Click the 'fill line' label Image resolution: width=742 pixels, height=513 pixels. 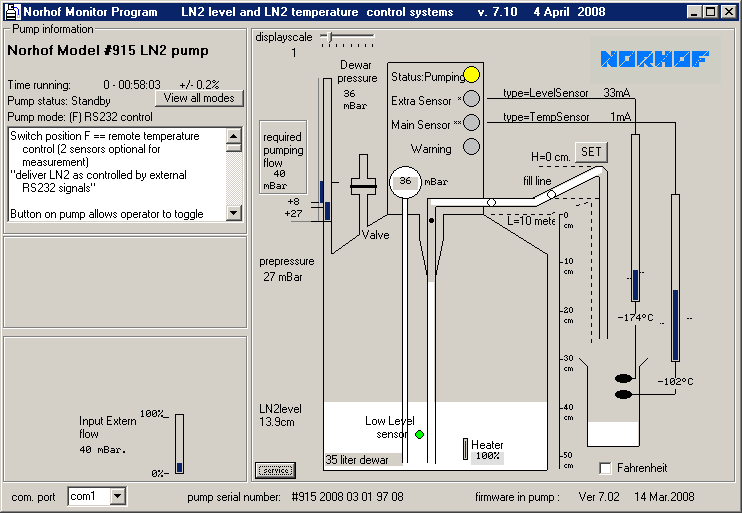coord(537,181)
